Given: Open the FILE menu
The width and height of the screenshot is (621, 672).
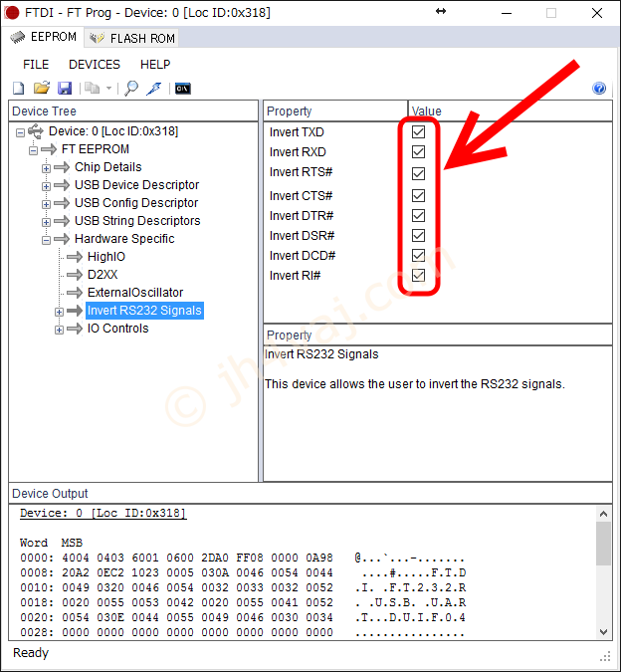Looking at the screenshot, I should (x=36, y=65).
